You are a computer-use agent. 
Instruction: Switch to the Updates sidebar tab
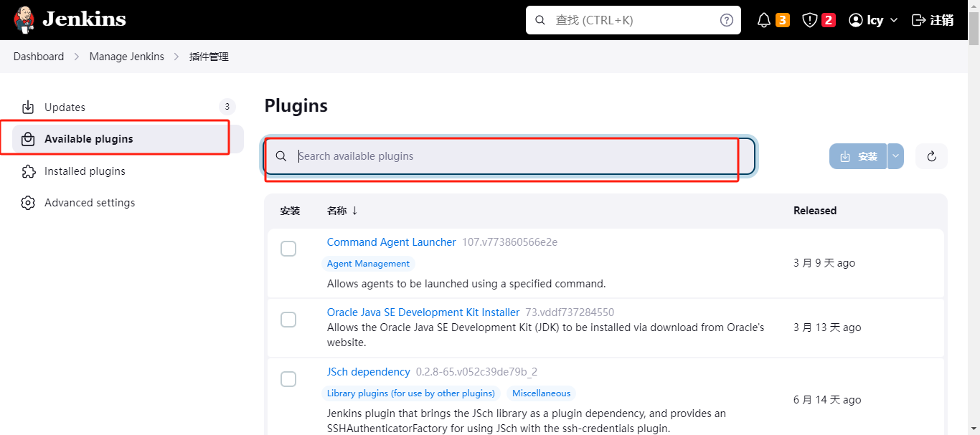point(65,107)
